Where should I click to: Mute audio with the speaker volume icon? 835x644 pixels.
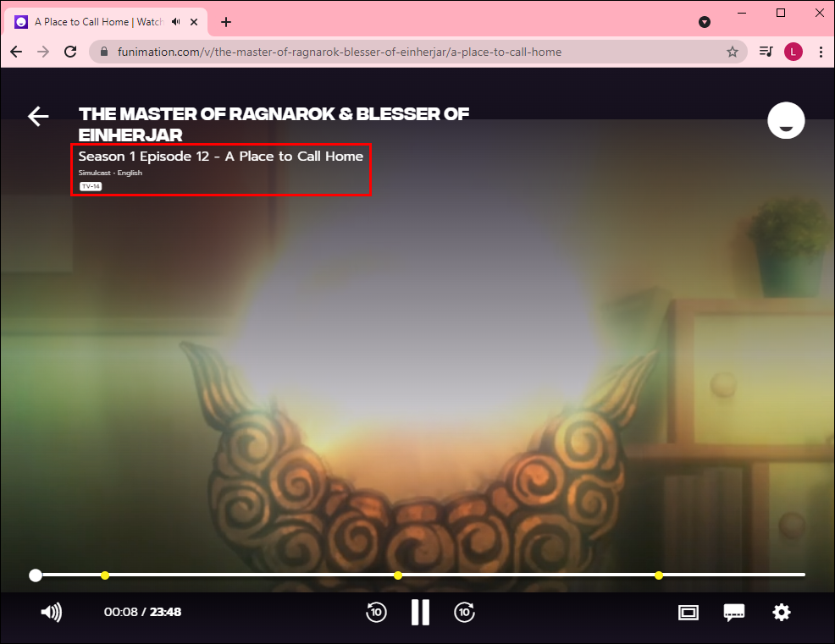[51, 612]
